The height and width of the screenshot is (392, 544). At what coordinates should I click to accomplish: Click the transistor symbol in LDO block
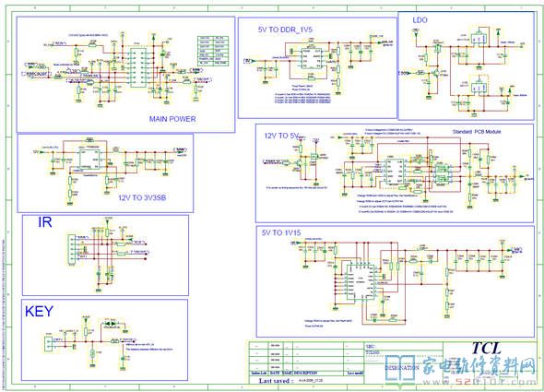click(435, 74)
